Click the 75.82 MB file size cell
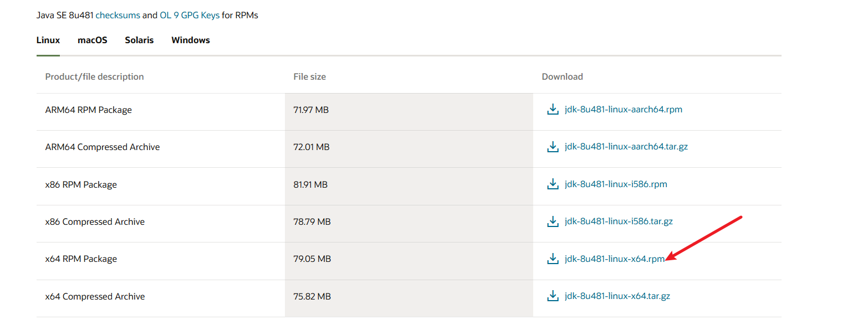The width and height of the screenshot is (868, 330). tap(312, 297)
